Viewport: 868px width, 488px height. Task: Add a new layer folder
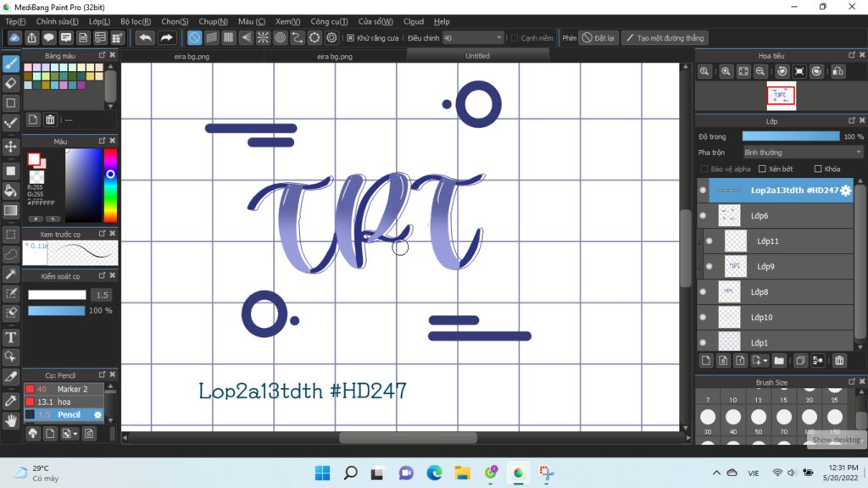coord(779,361)
